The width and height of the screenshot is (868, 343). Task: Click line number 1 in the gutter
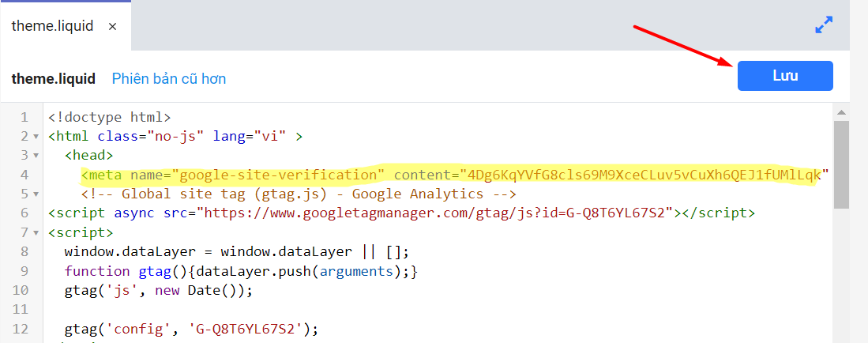(x=24, y=117)
